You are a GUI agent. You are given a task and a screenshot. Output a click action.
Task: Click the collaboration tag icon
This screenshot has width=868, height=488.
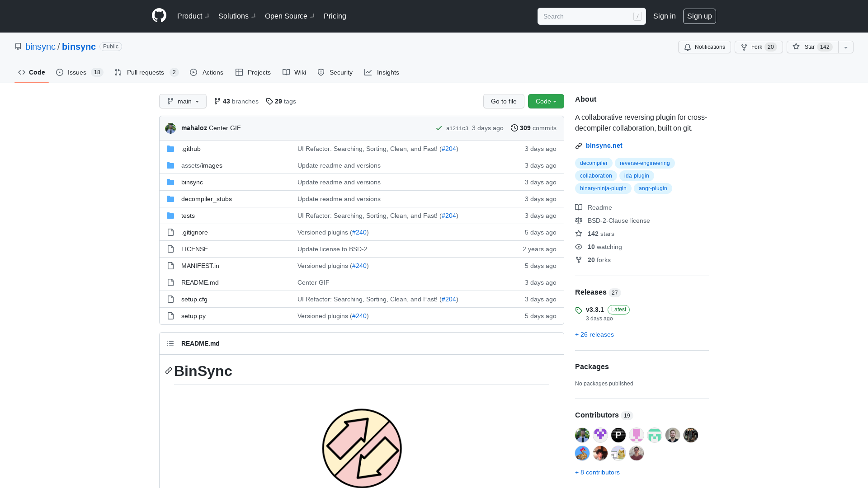pyautogui.click(x=595, y=175)
